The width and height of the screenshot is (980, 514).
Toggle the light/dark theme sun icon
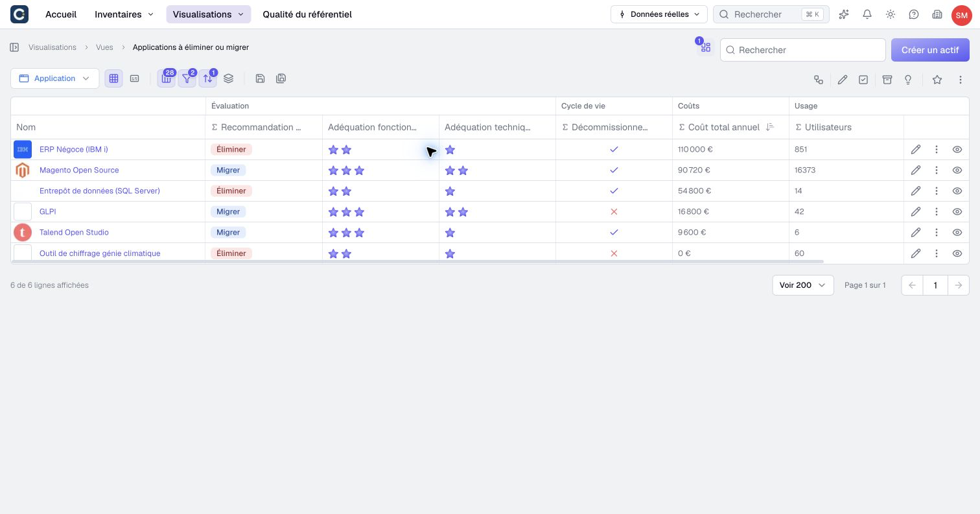(891, 14)
